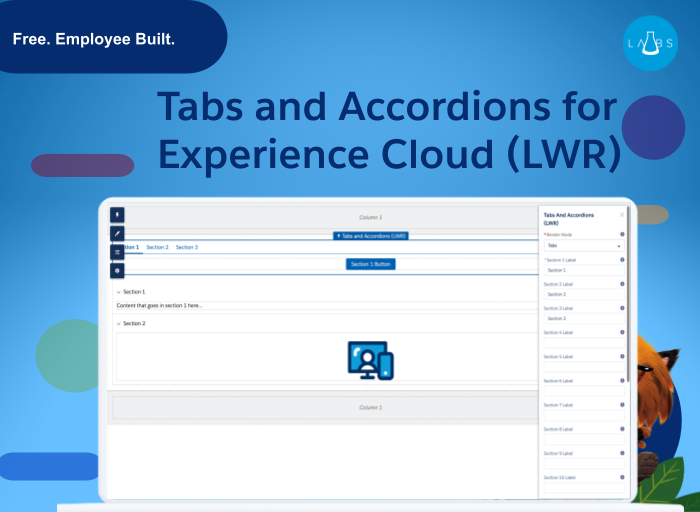This screenshot has height=512, width=700.
Task: Click the info icon beside Render Mode
Action: point(622,235)
